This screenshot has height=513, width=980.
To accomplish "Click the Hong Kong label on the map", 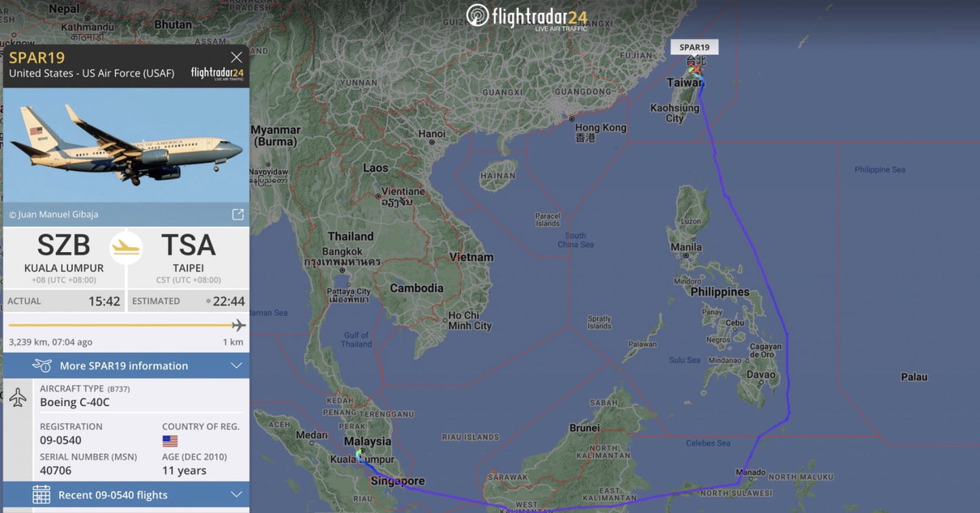I will tap(600, 128).
